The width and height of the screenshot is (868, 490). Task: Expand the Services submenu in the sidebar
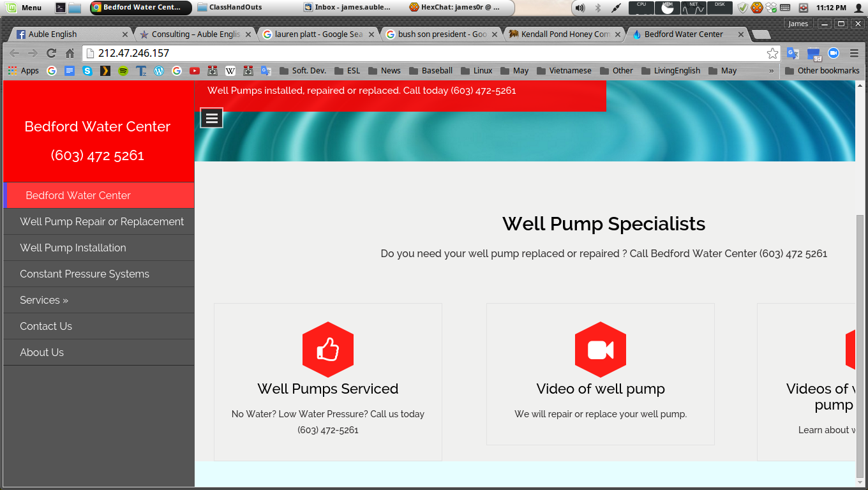pos(98,300)
